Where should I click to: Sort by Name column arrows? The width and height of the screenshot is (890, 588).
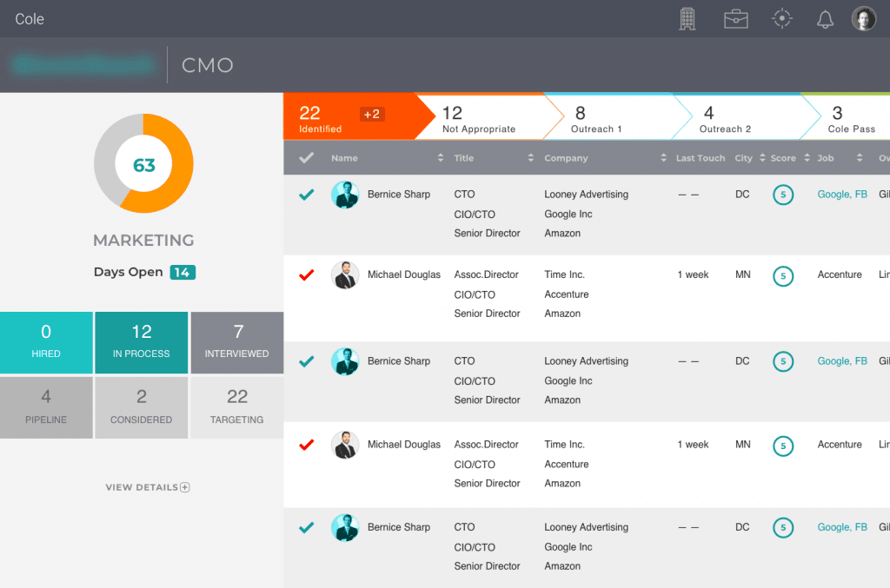click(x=441, y=157)
